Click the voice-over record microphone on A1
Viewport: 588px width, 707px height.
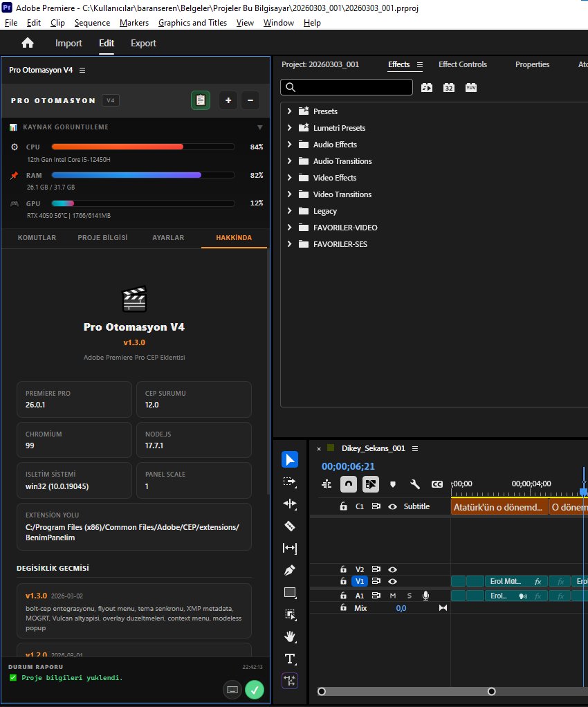tap(425, 596)
